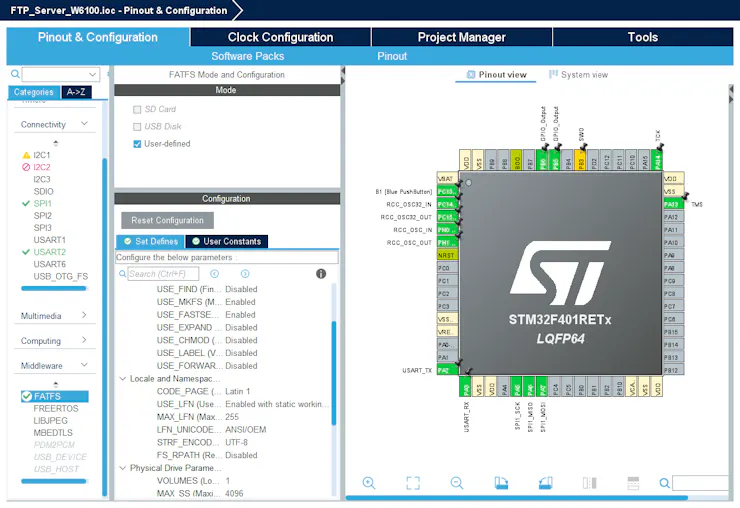Click the USART2 enabled checkmark icon
The height and width of the screenshot is (508, 740).
[26, 252]
